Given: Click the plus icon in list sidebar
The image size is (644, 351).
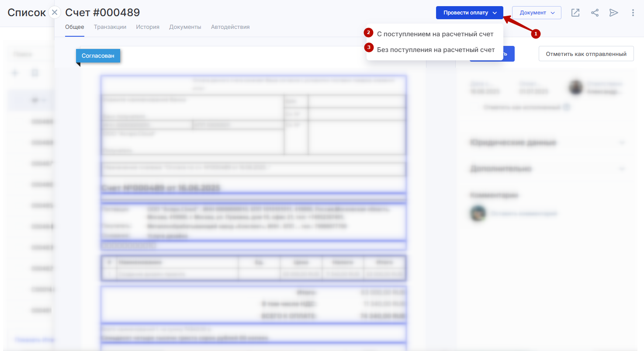Looking at the screenshot, I should pos(15,73).
